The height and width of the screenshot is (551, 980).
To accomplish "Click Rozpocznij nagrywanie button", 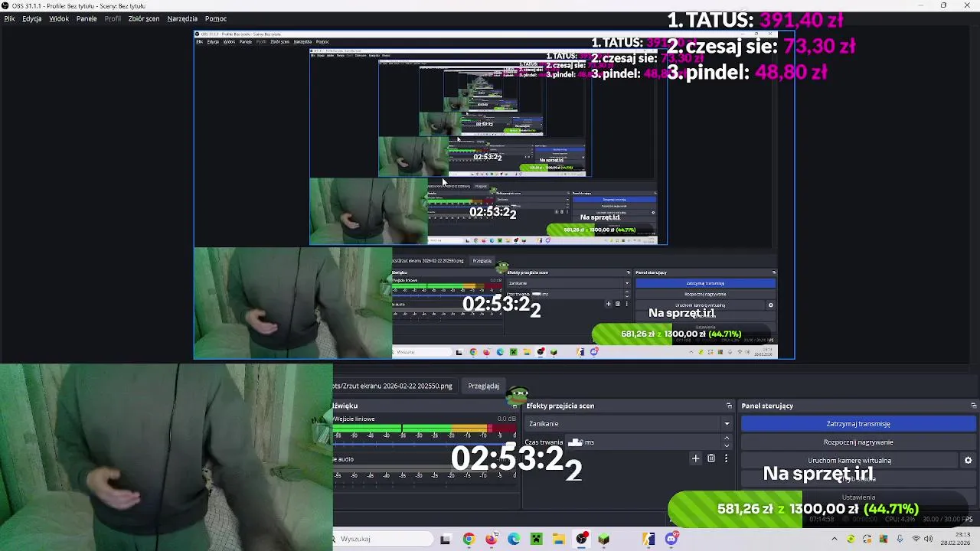I will coord(858,442).
